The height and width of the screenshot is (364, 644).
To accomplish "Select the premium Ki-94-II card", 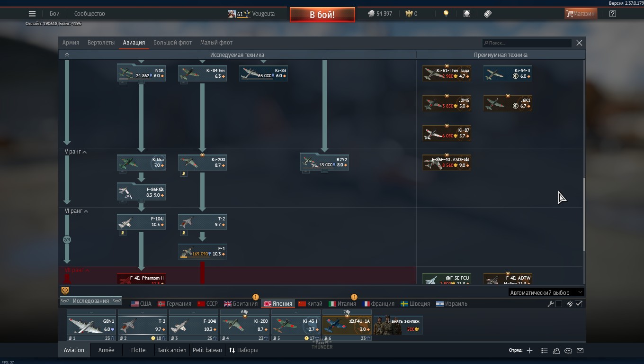I will point(508,73).
